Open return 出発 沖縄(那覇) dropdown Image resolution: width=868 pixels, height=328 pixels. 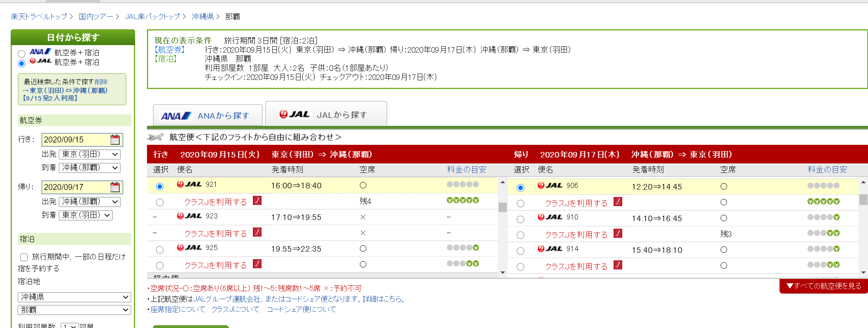coord(90,202)
